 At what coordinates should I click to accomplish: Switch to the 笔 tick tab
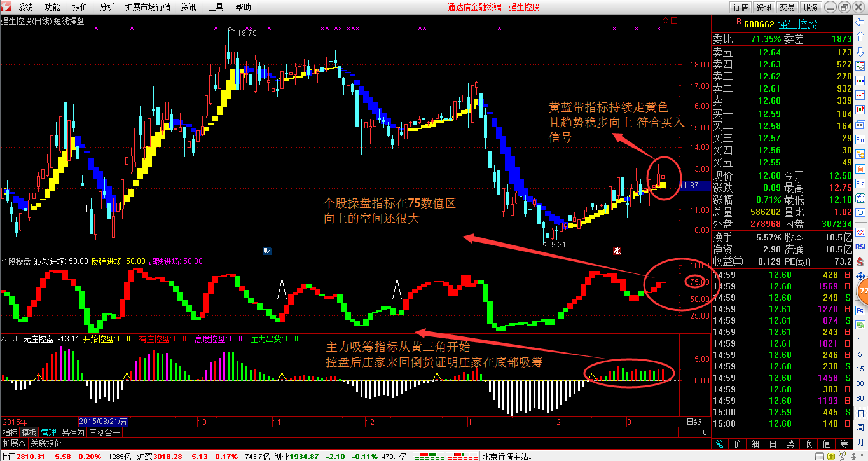720,444
